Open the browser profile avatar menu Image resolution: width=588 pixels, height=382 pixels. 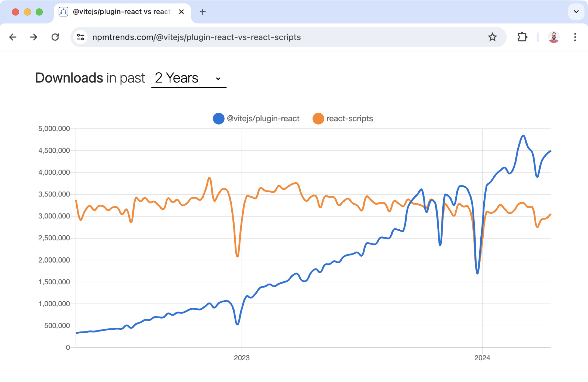click(554, 37)
